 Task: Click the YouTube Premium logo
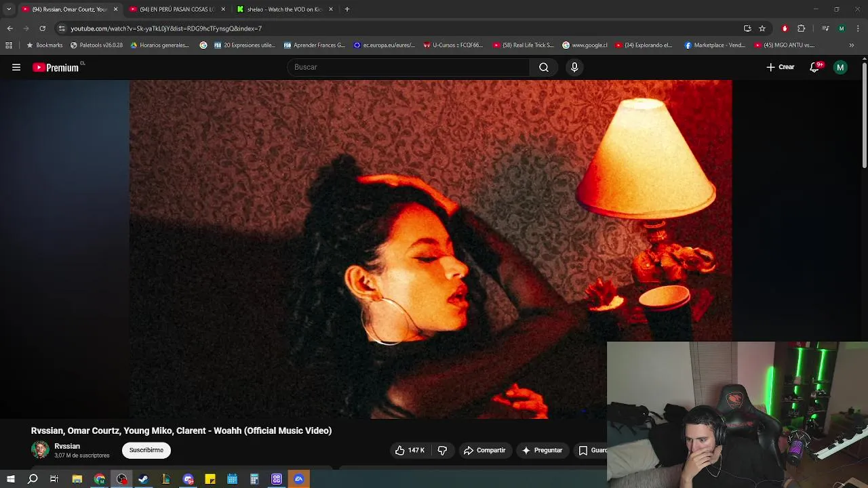point(57,67)
